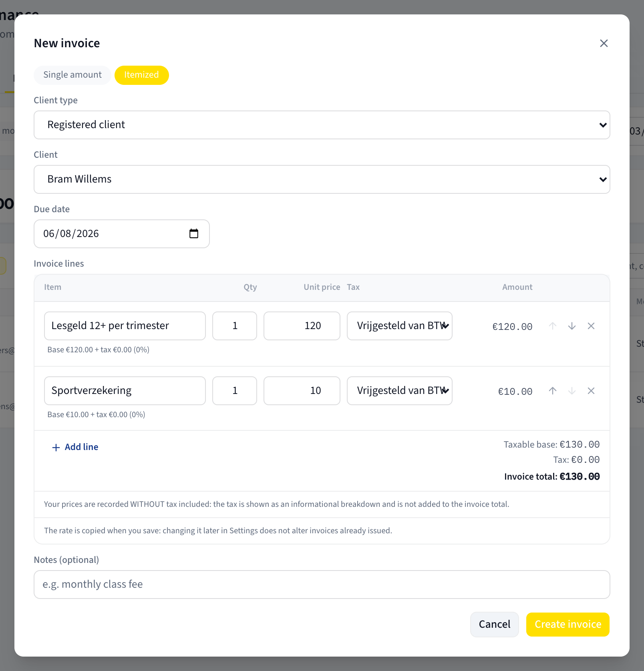The image size is (644, 671).
Task: Add a new invoice line
Action: coord(75,447)
